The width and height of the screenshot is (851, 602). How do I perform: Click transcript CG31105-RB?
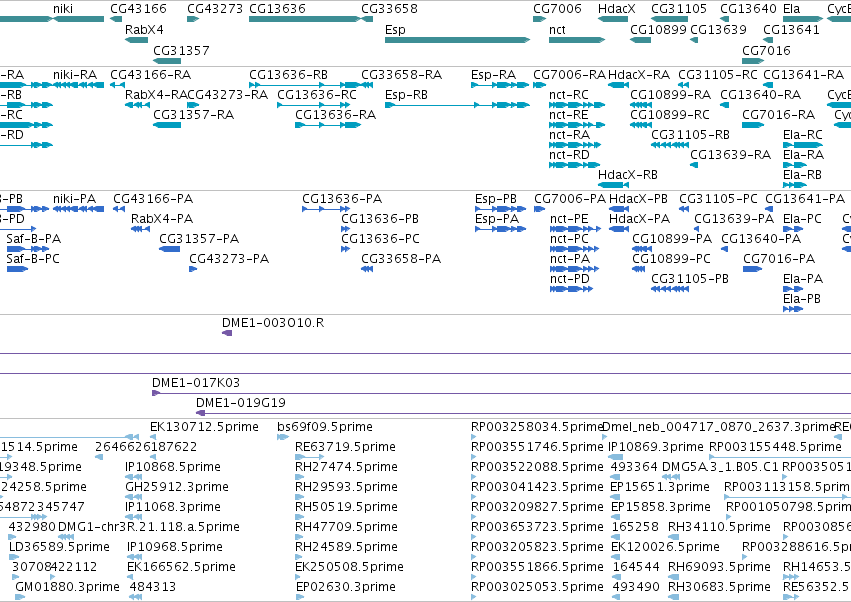coord(670,145)
